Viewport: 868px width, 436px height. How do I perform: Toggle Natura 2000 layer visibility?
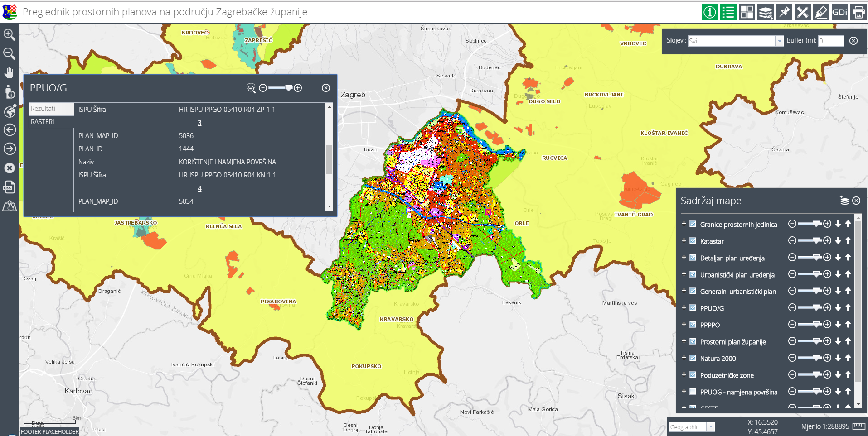coord(693,358)
